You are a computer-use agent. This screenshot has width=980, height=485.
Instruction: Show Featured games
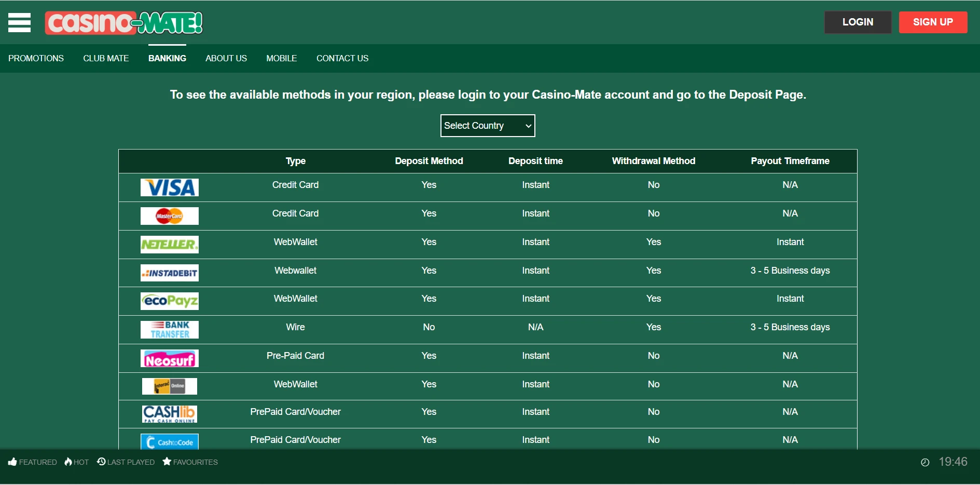[33, 462]
